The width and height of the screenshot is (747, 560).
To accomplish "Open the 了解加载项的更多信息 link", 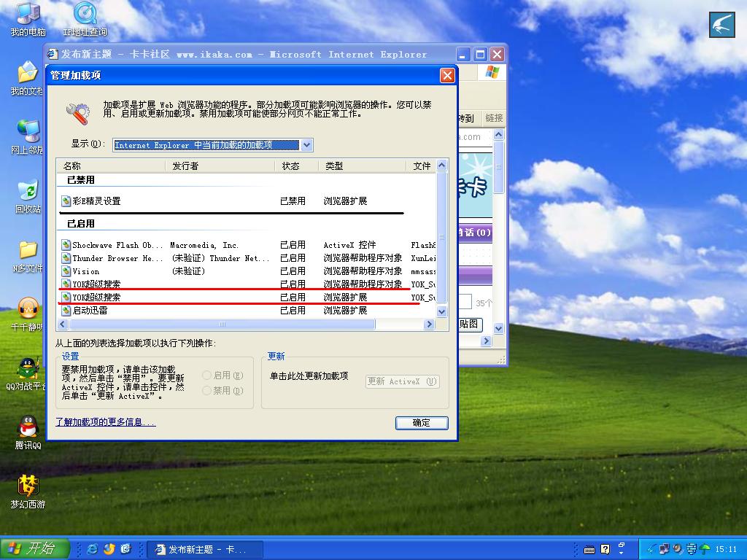I will tap(105, 422).
